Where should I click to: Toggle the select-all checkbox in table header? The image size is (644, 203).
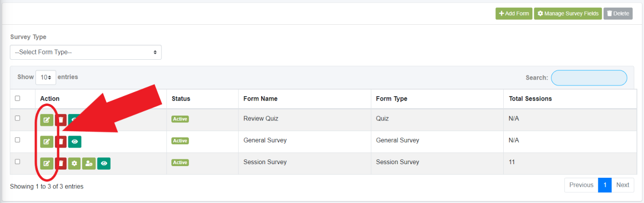(x=17, y=98)
